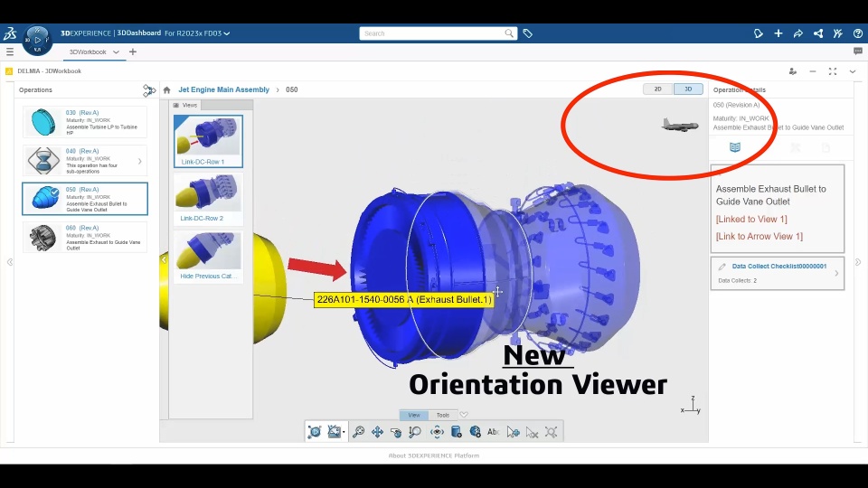Image resolution: width=868 pixels, height=488 pixels.
Task: Click the Home icon in the breadcrumb
Action: click(x=166, y=89)
